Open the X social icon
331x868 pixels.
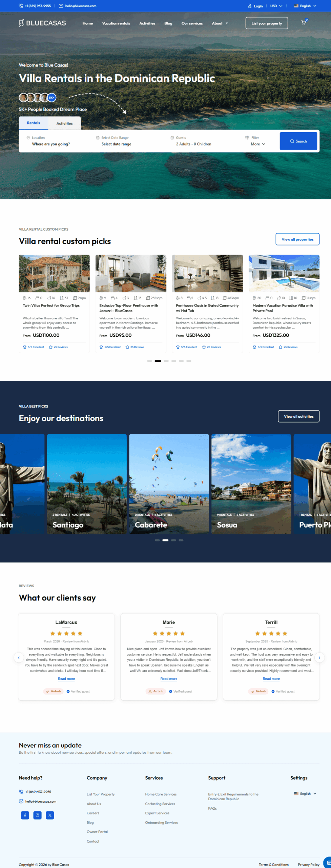pos(50,815)
